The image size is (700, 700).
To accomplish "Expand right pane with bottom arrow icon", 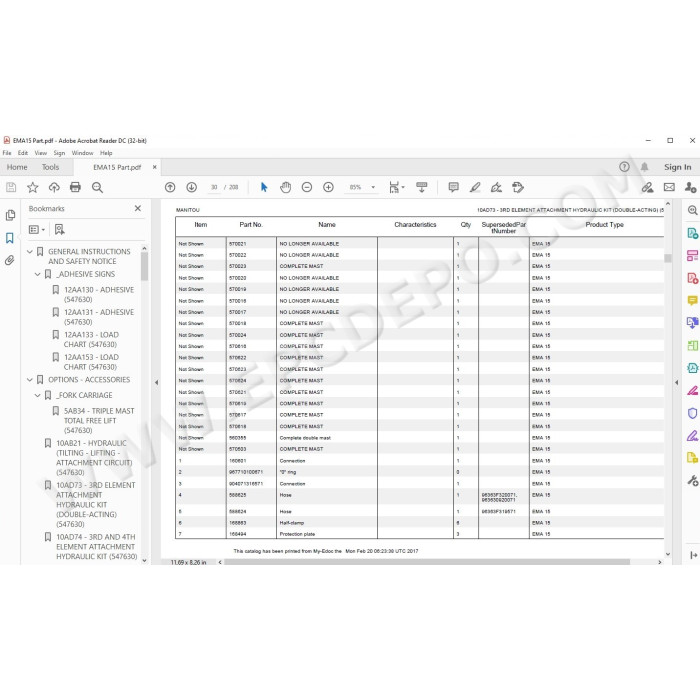I will [x=693, y=555].
